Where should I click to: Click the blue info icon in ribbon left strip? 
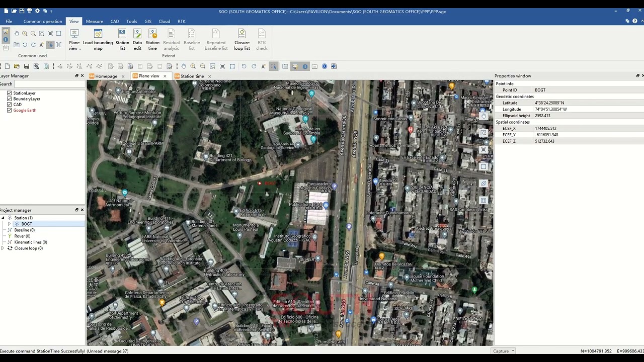tap(6, 39)
